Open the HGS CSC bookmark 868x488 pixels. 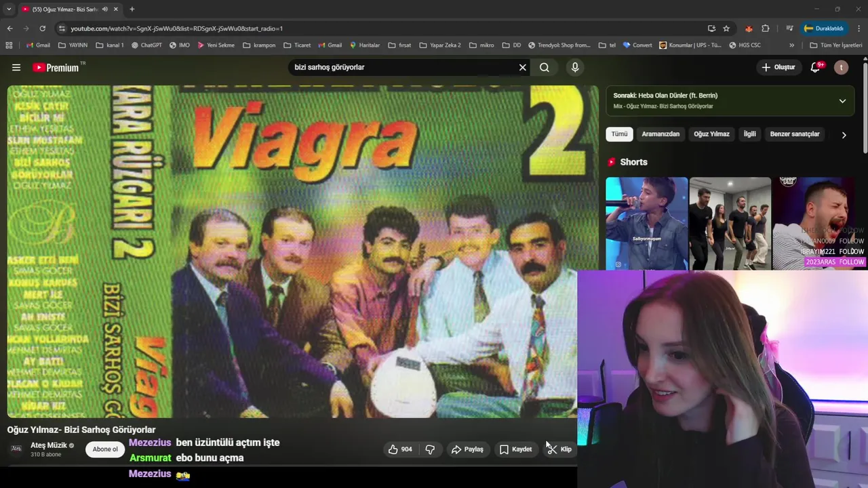pyautogui.click(x=745, y=45)
